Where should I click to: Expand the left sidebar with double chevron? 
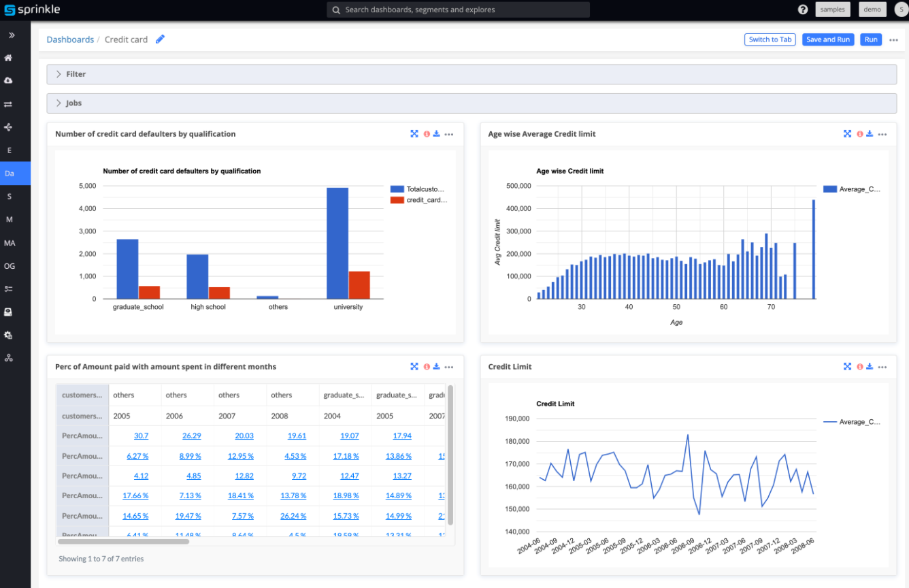click(x=12, y=35)
